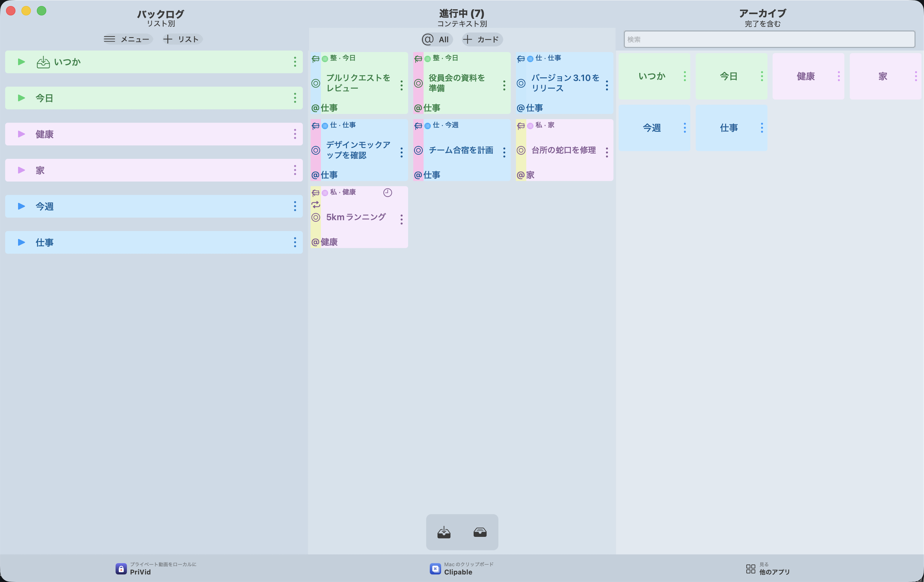Click the inbox icon beside いつか list
This screenshot has height=582, width=924.
point(43,62)
